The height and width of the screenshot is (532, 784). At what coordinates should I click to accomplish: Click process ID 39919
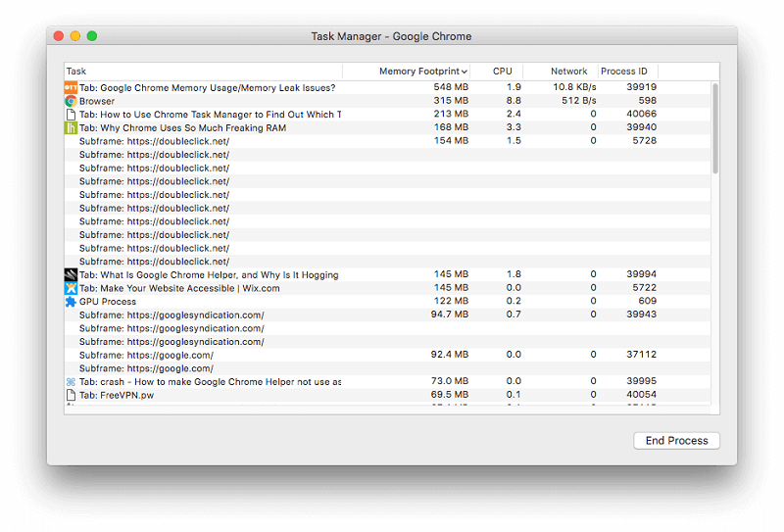coord(642,87)
